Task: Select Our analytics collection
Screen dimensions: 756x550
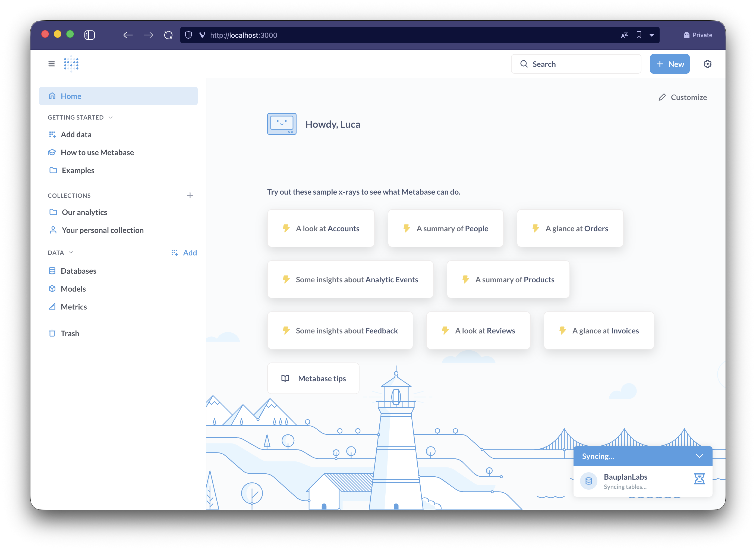Action: pos(84,212)
